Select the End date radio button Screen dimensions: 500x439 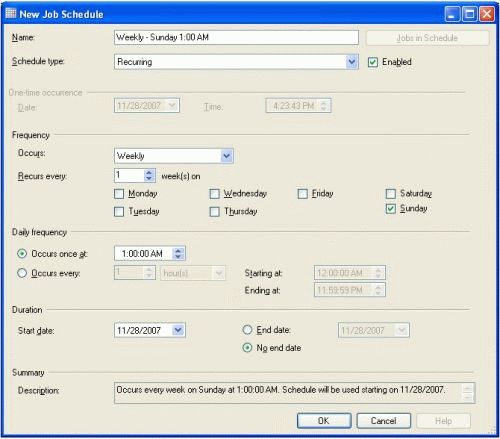click(x=247, y=330)
